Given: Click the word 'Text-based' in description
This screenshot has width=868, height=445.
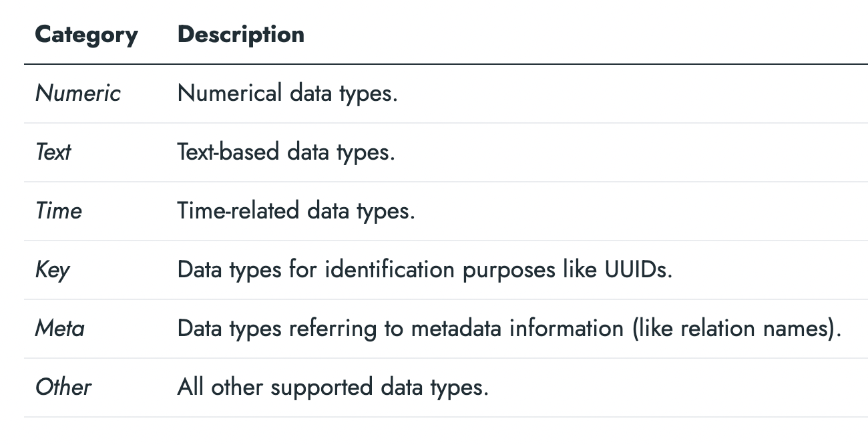Looking at the screenshot, I should tap(228, 152).
